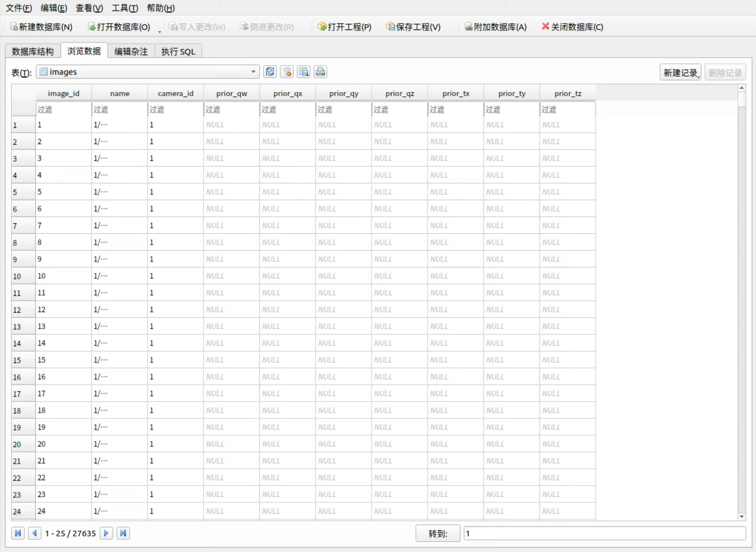
Task: Click the select-all corner cell
Action: 24,100
